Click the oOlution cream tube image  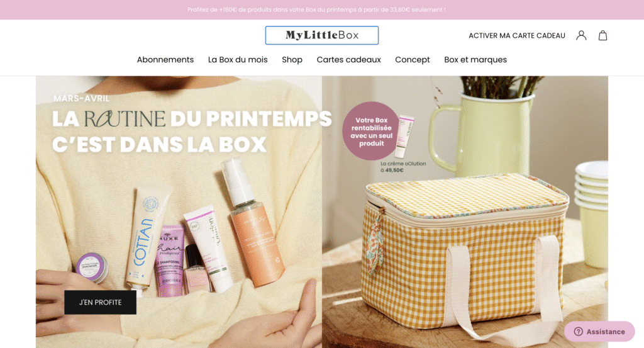[x=405, y=137]
